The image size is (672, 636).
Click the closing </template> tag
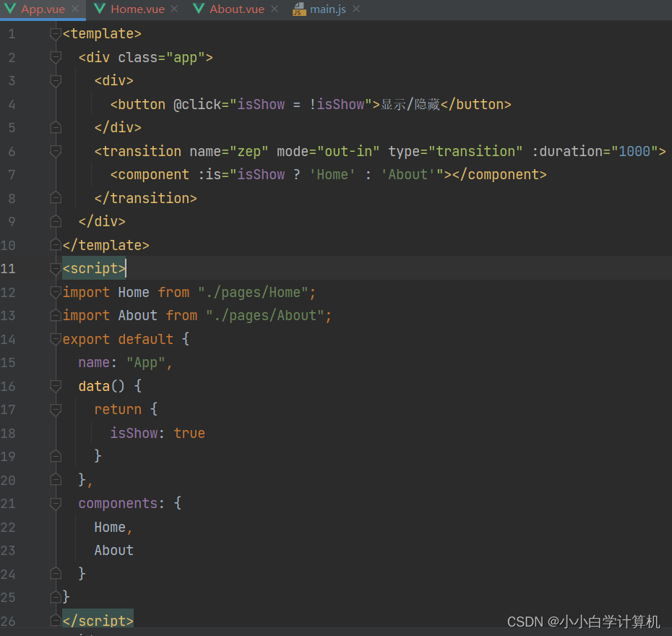(x=105, y=245)
